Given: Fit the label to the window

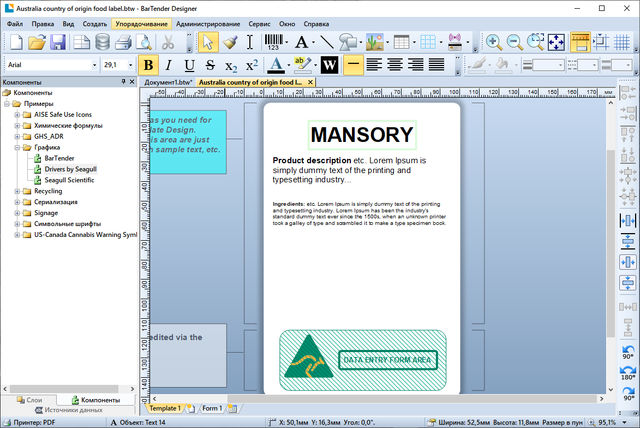Looking at the screenshot, I should [x=556, y=42].
